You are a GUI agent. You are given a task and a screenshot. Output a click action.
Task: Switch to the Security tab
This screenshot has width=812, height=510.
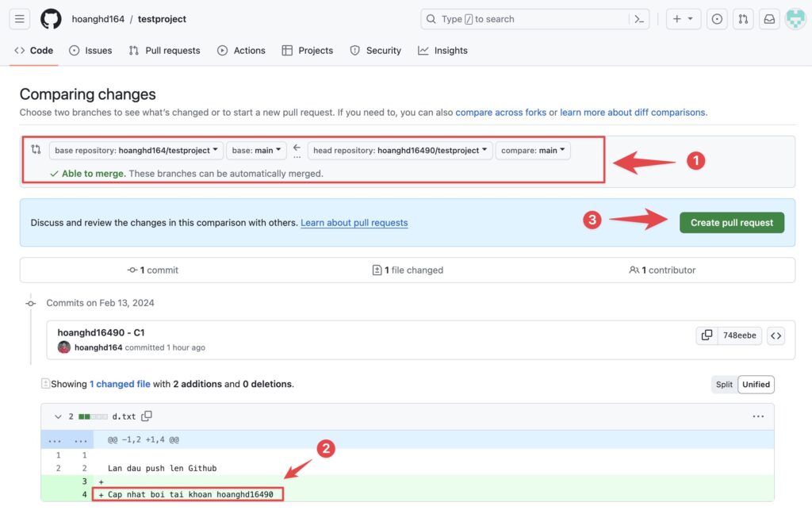376,50
